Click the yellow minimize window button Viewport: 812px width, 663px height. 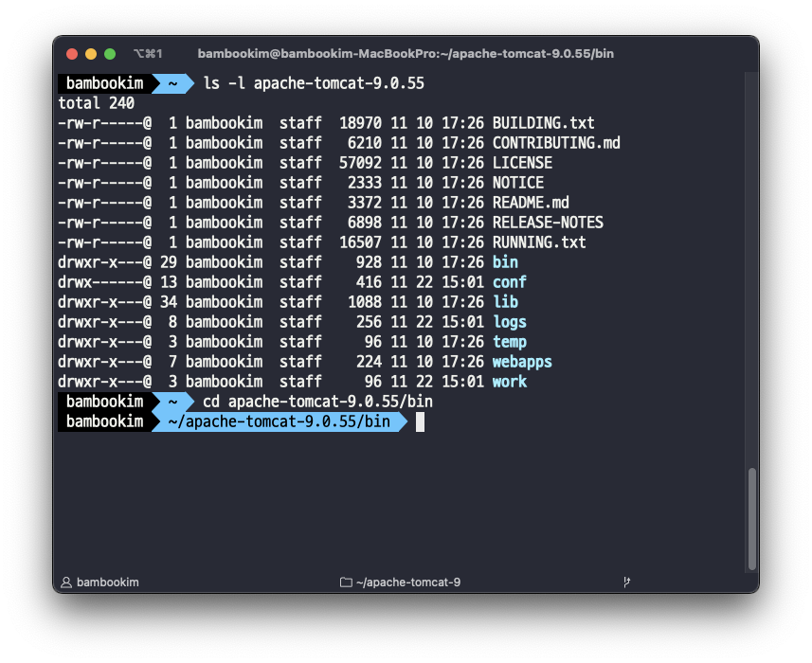pyautogui.click(x=91, y=54)
